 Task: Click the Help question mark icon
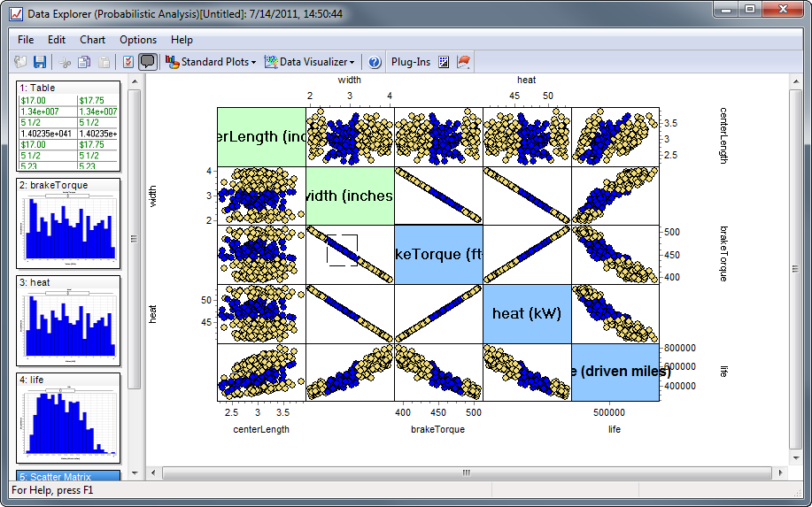[x=375, y=62]
